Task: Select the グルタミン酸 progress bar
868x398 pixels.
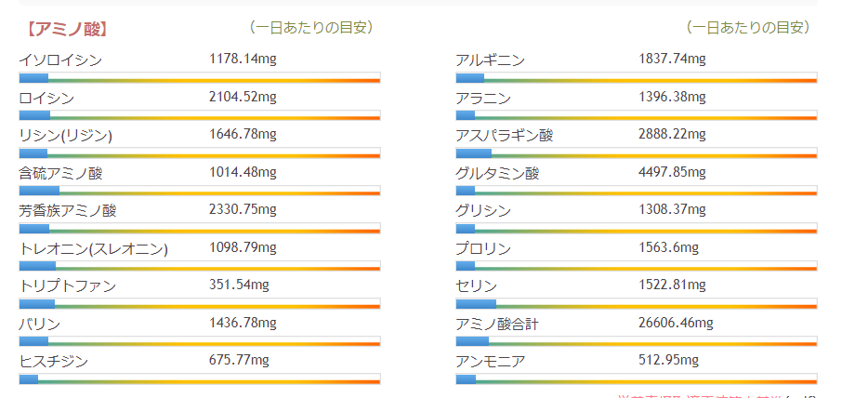Action: pyautogui.click(x=637, y=191)
